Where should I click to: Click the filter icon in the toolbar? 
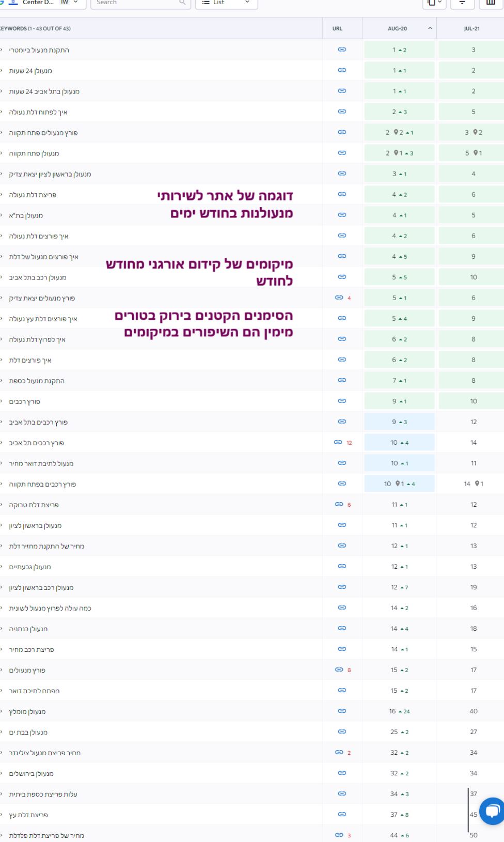click(x=462, y=3)
